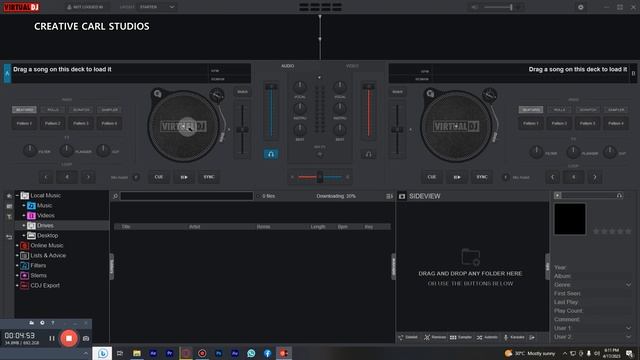640x360 pixels.
Task: Toggle Automix in sideview footer
Action: pos(487,337)
